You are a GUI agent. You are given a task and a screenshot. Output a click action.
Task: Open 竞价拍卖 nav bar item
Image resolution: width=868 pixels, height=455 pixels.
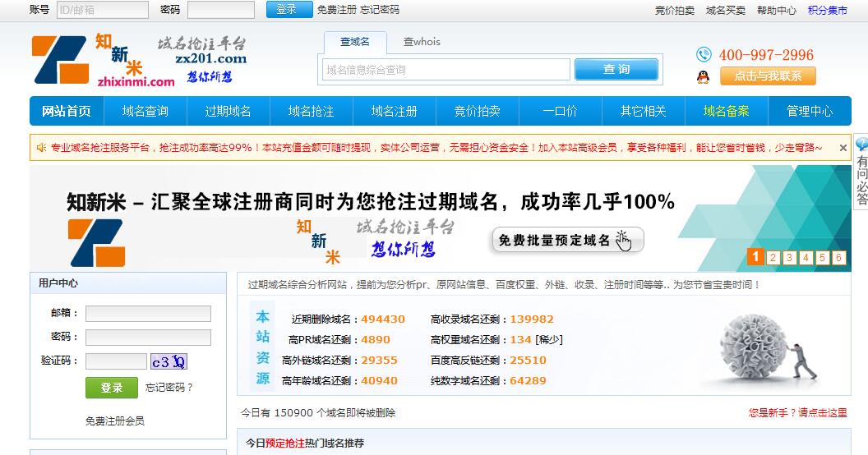pos(478,111)
